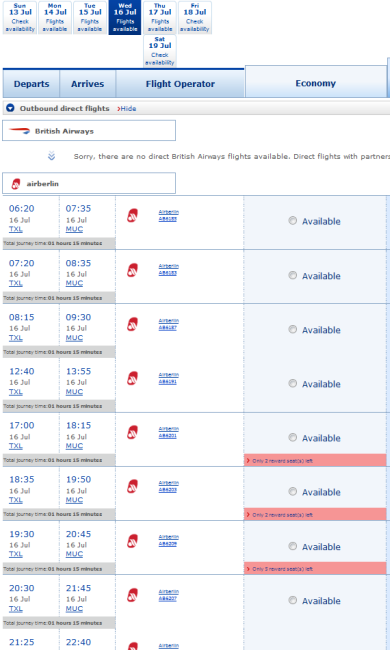
Task: Click the red reward seats bar on the 19:30 flight
Action: pos(315,568)
